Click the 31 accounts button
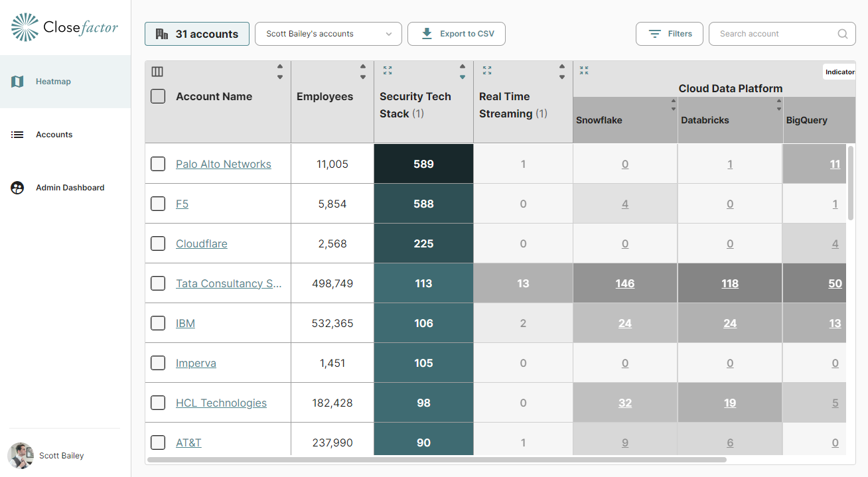Viewport: 868px width, 477px height. [197, 34]
